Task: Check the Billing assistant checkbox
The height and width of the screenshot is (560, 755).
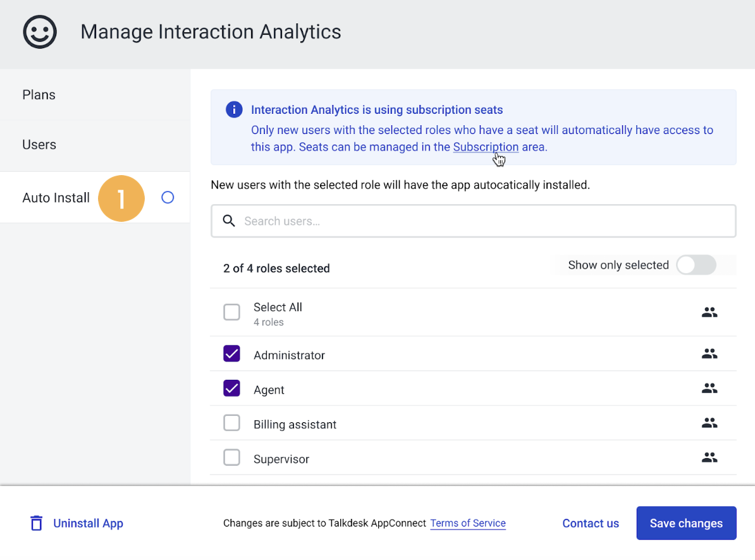Action: [x=231, y=423]
